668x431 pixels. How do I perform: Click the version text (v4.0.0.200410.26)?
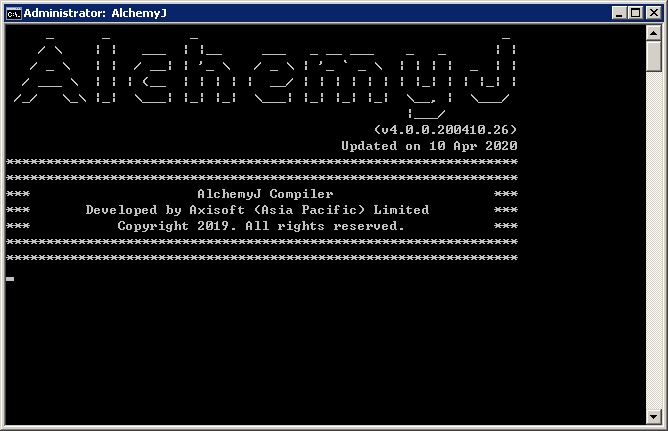(x=445, y=129)
